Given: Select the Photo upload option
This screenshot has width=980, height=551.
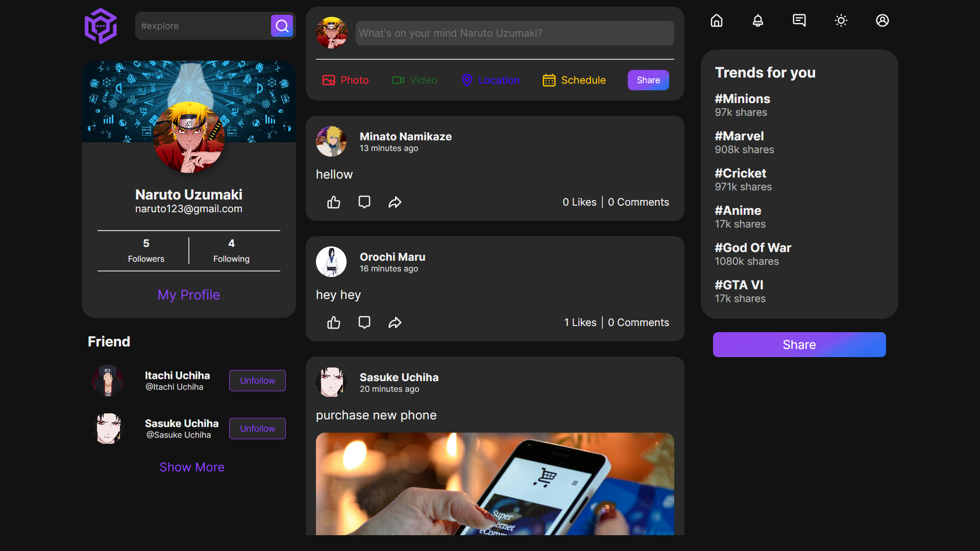Looking at the screenshot, I should 346,80.
